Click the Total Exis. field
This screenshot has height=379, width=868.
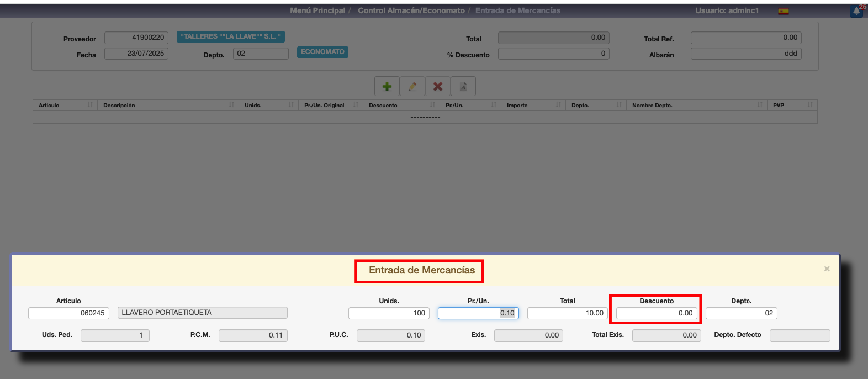(666, 335)
